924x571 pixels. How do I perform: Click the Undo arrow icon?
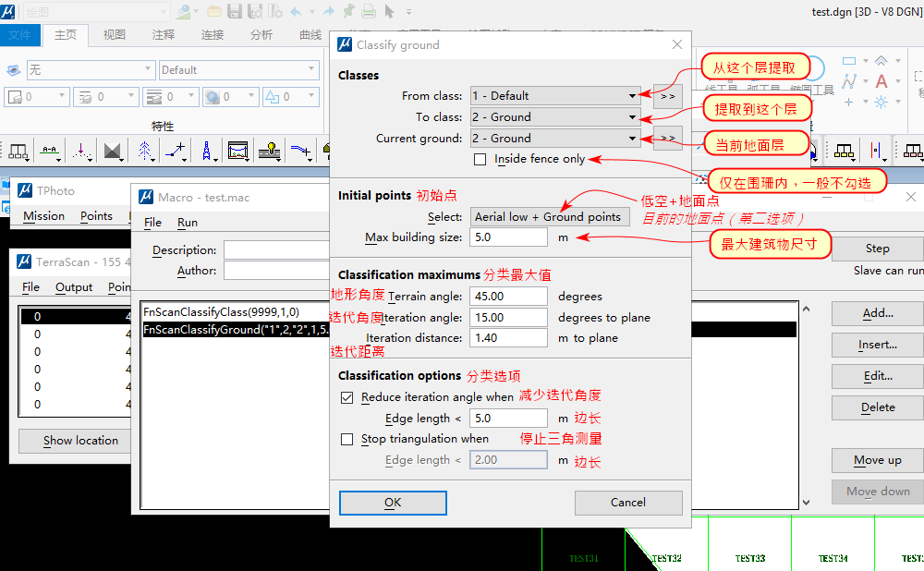click(297, 10)
